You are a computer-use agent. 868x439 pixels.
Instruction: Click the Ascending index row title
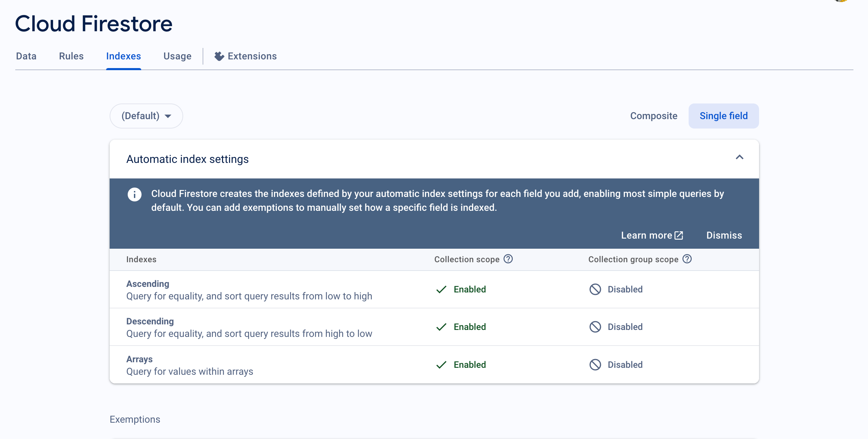pos(148,284)
